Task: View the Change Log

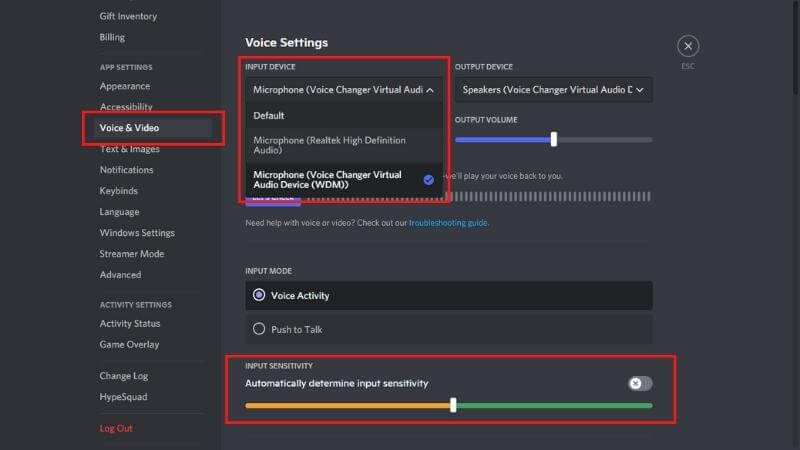Action: pyautogui.click(x=124, y=376)
